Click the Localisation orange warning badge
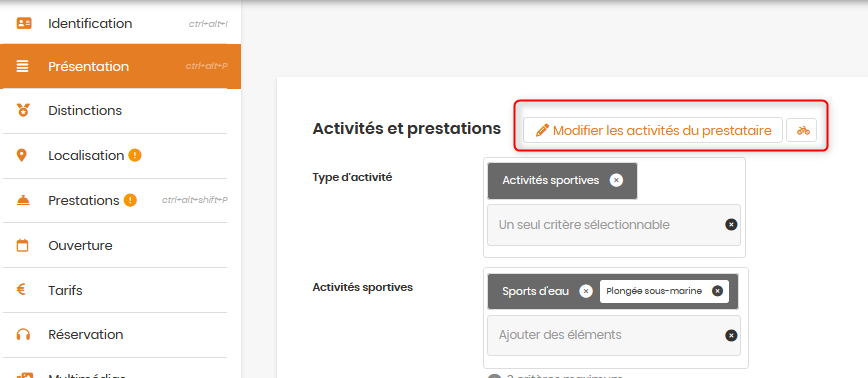This screenshot has height=378, width=868. coord(135,156)
